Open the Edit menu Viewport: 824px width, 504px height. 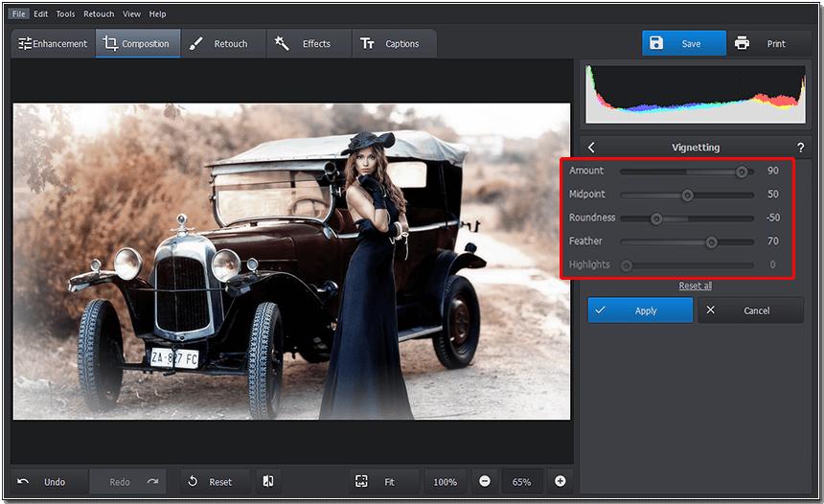(x=40, y=14)
